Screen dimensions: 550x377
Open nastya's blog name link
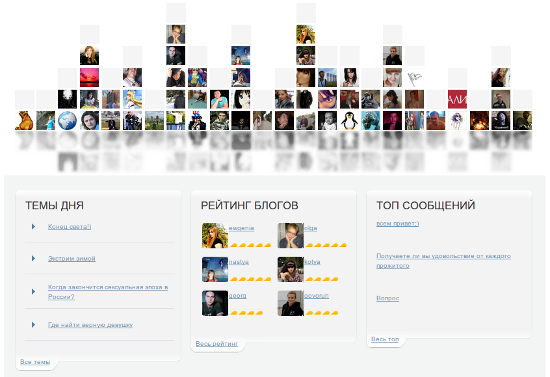pyautogui.click(x=239, y=262)
